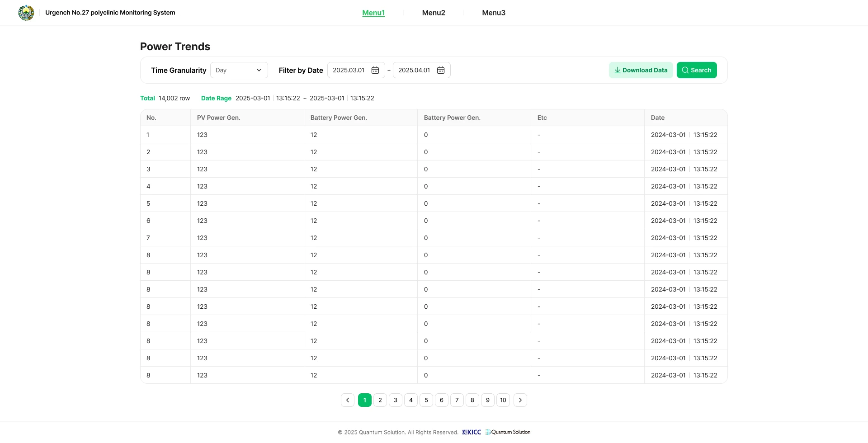868x443 pixels.
Task: Click the end date field 2025.04.01
Action: (422, 70)
